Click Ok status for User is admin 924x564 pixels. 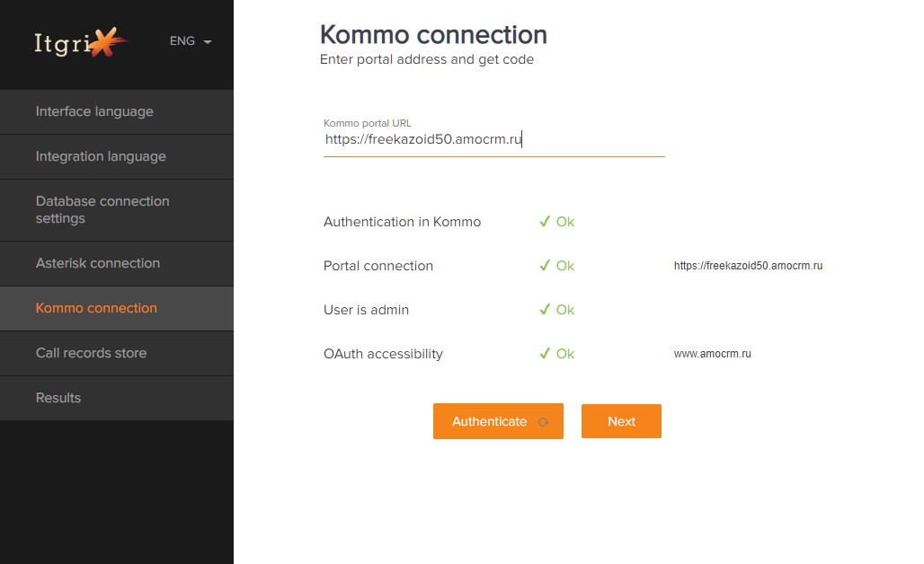point(565,310)
